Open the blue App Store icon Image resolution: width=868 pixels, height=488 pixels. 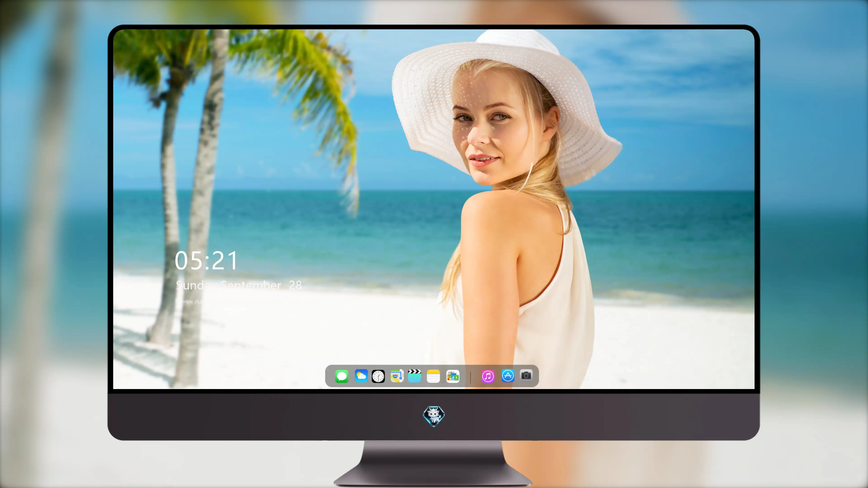[x=508, y=375]
